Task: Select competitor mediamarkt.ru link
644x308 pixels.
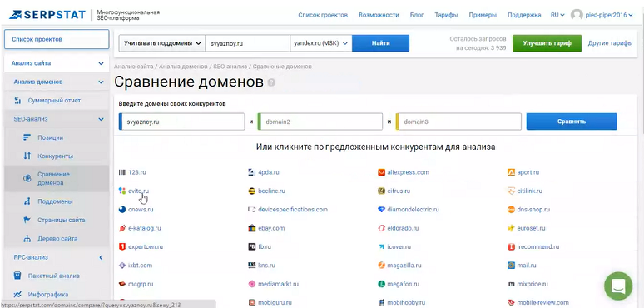Action: pyautogui.click(x=278, y=284)
